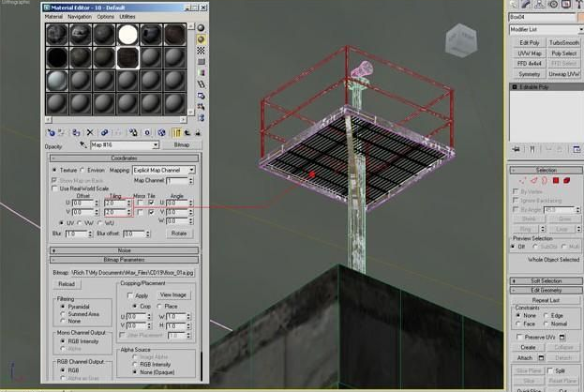584x392 pixels.
Task: Open Utilities menu in Material Editor
Action: [127, 17]
